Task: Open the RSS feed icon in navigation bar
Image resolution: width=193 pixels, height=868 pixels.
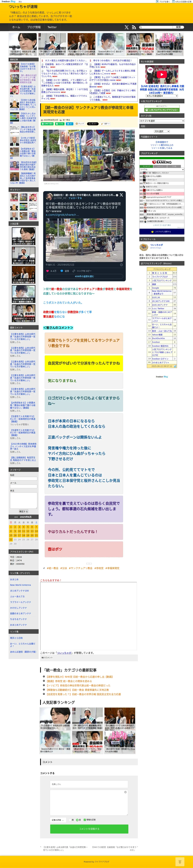Action: pos(134,27)
